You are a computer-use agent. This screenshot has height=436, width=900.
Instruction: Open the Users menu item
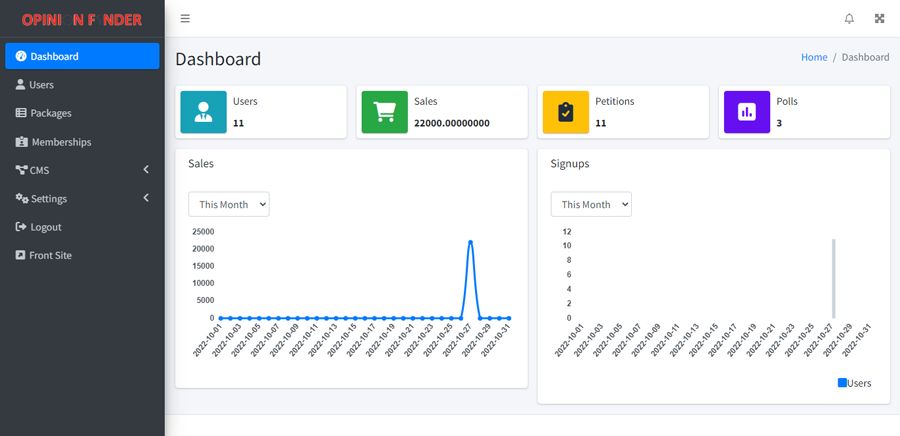point(82,84)
